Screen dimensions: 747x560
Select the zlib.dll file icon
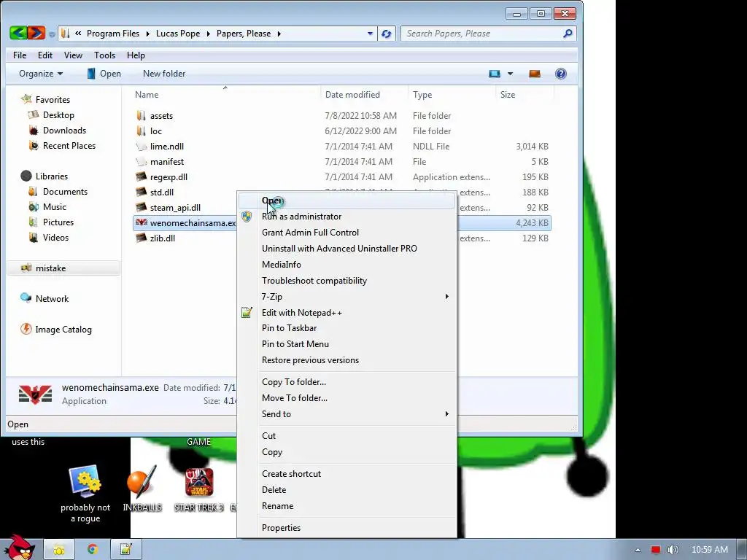141,238
